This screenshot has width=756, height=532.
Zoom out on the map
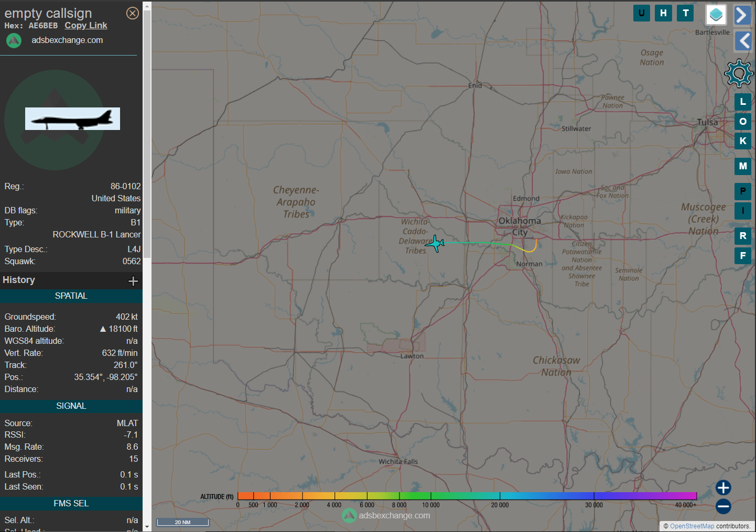coord(723,506)
